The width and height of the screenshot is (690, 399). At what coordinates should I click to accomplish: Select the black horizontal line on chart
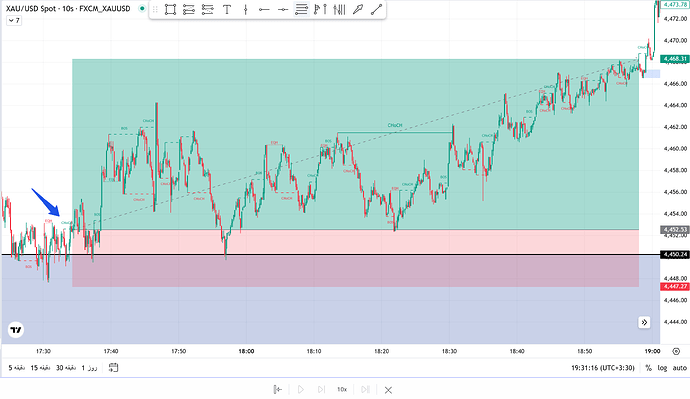330,255
